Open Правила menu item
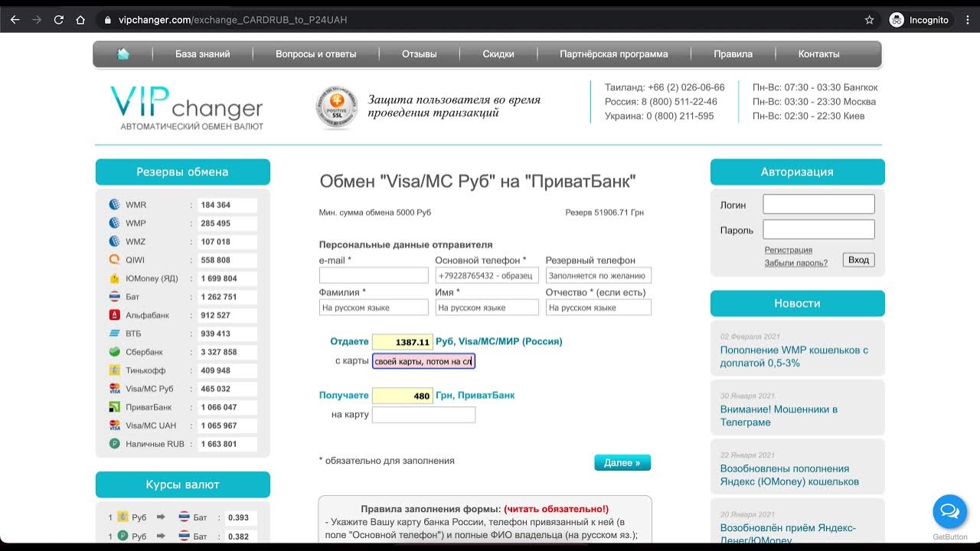The image size is (980, 551). pos(733,54)
